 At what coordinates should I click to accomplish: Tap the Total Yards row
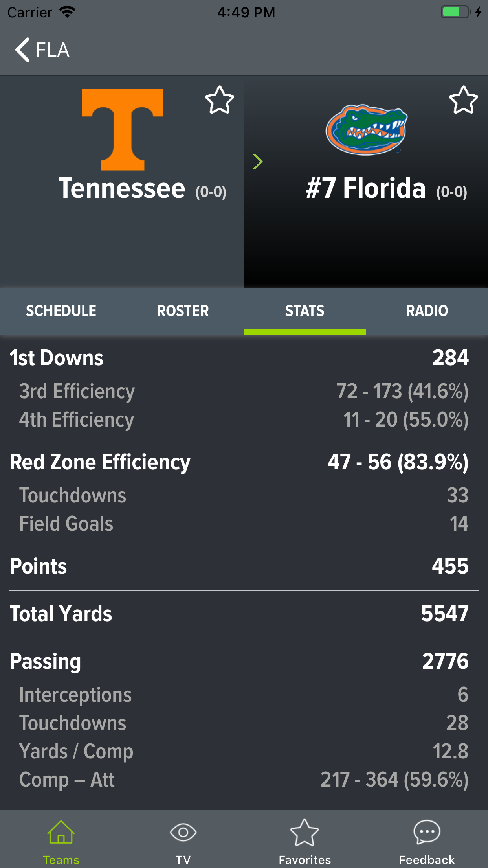(244, 614)
